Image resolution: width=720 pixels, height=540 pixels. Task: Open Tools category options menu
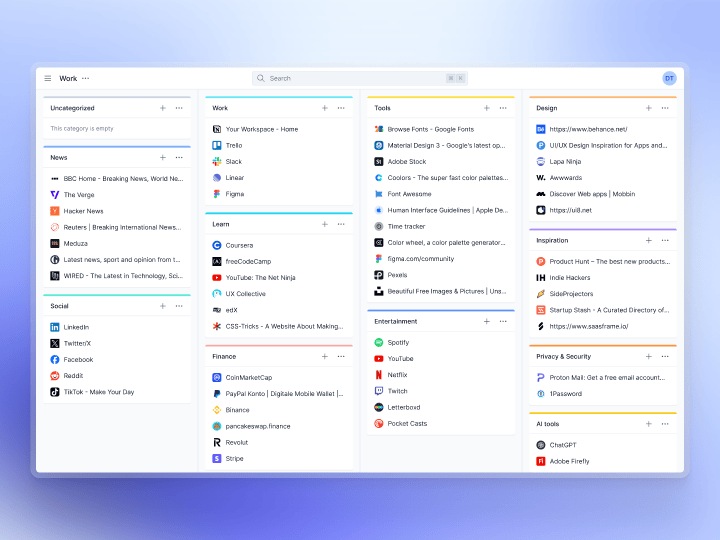click(x=503, y=108)
